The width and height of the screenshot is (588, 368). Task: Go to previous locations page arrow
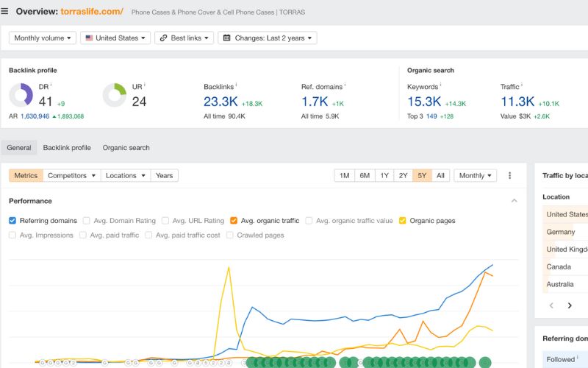pyautogui.click(x=551, y=305)
